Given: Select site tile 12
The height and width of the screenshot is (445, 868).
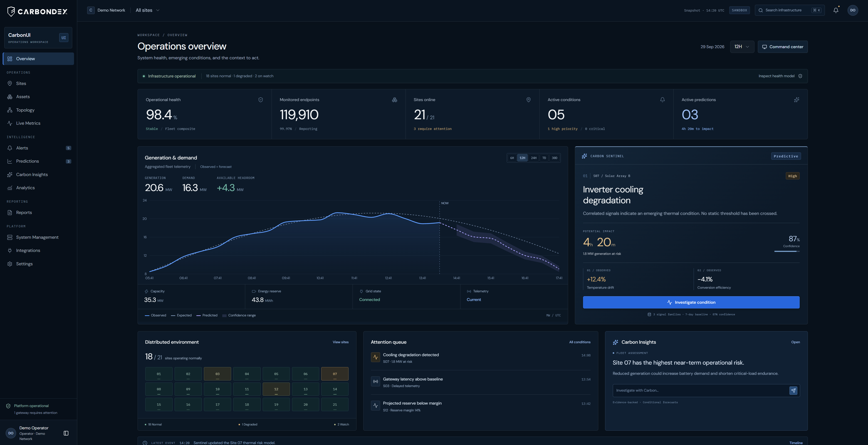Looking at the screenshot, I should [276, 389].
